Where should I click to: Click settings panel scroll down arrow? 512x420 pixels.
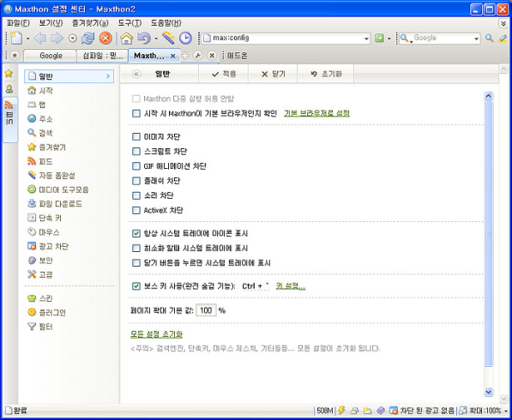point(489,392)
